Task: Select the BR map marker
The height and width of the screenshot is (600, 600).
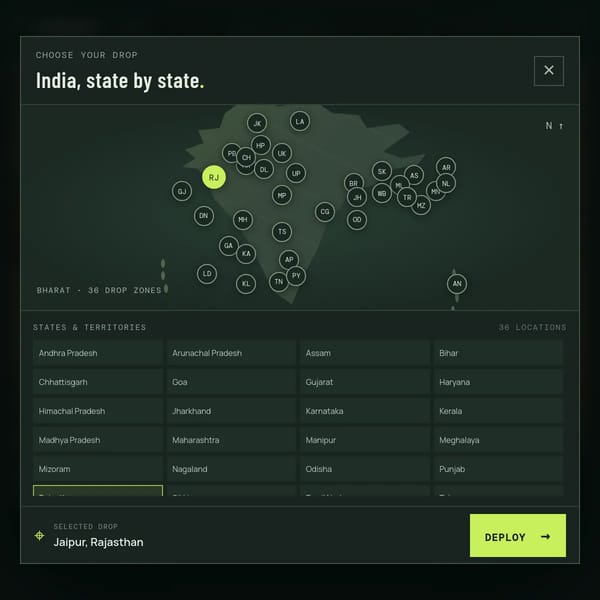Action: pyautogui.click(x=353, y=183)
